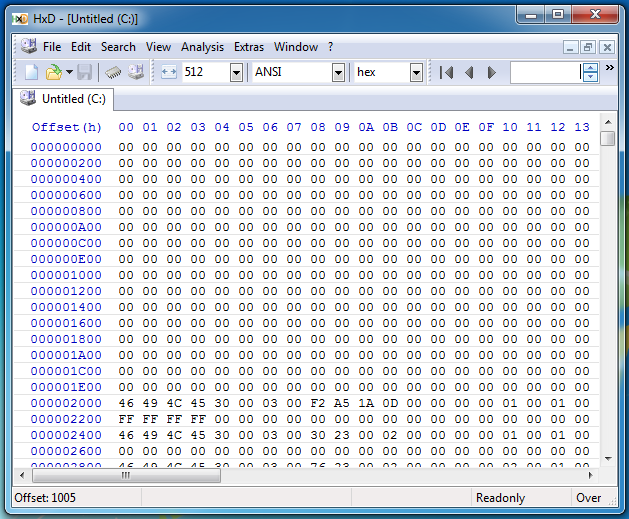Go to the previous sector
Image resolution: width=629 pixels, height=519 pixels.
[x=469, y=73]
